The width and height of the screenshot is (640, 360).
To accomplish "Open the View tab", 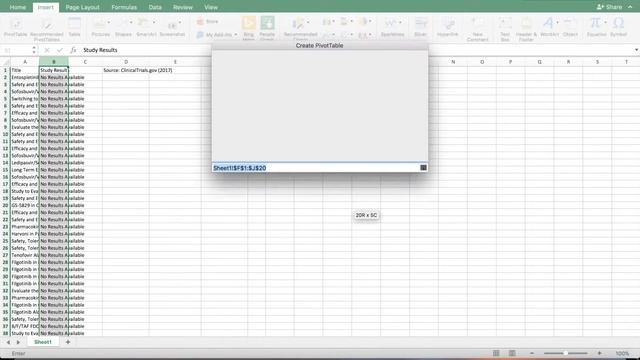I will (x=211, y=7).
